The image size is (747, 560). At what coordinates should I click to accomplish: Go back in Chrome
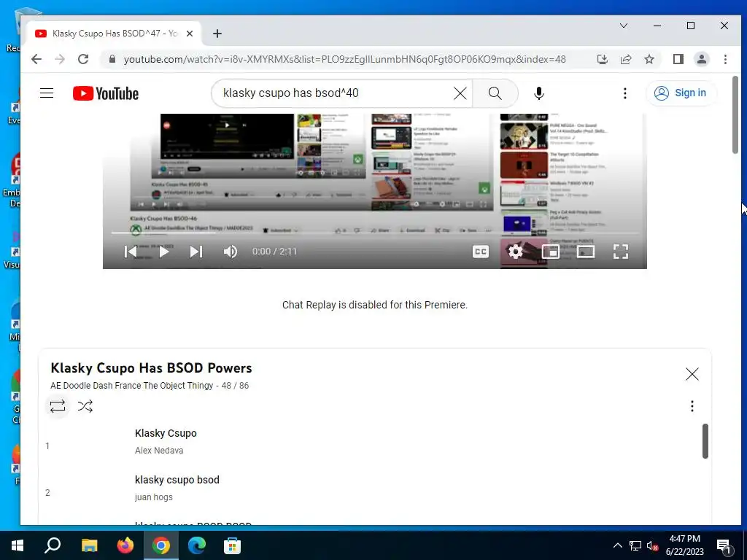[x=36, y=59]
